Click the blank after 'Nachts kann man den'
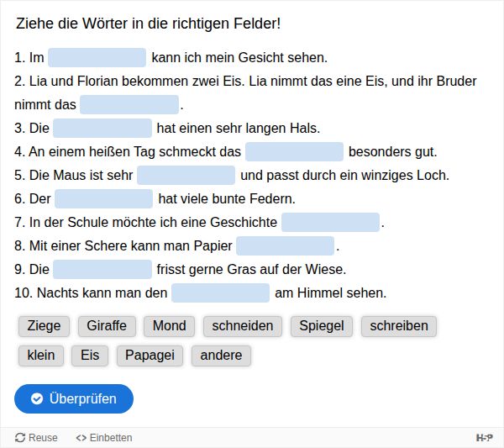The image size is (504, 448). tap(220, 293)
